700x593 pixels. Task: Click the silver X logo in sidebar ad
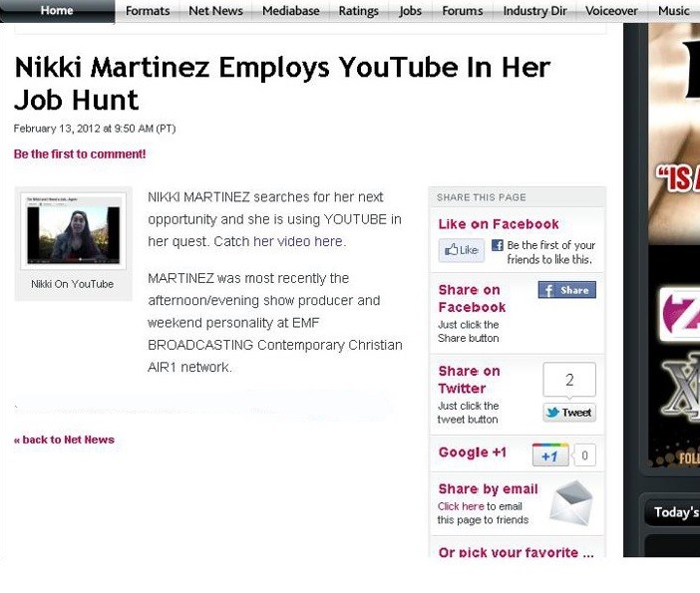point(681,387)
